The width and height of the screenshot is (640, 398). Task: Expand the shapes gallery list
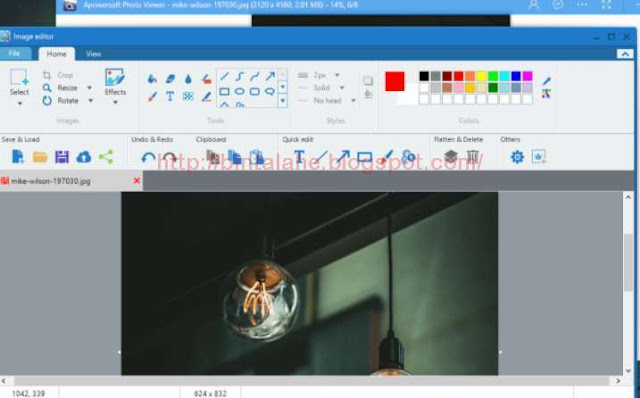(283, 101)
